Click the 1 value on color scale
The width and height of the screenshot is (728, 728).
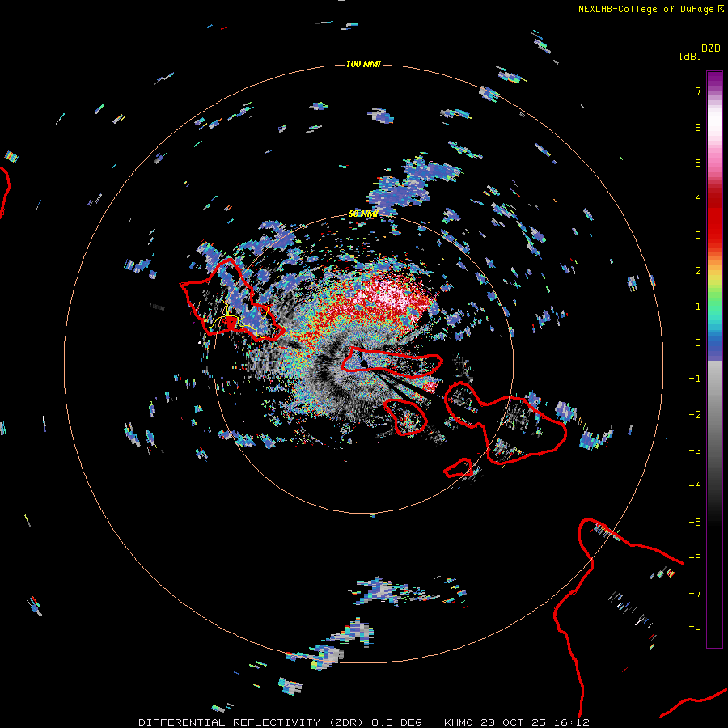point(698,307)
